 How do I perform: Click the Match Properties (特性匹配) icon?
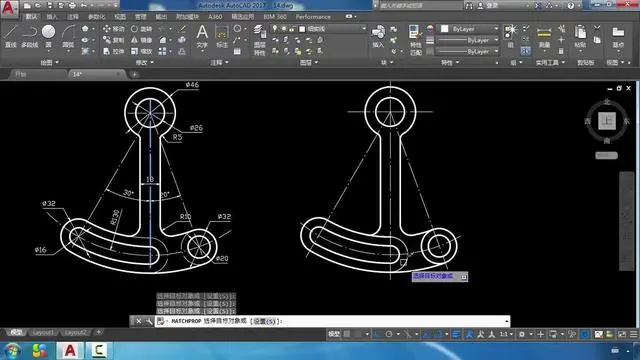coord(415,40)
